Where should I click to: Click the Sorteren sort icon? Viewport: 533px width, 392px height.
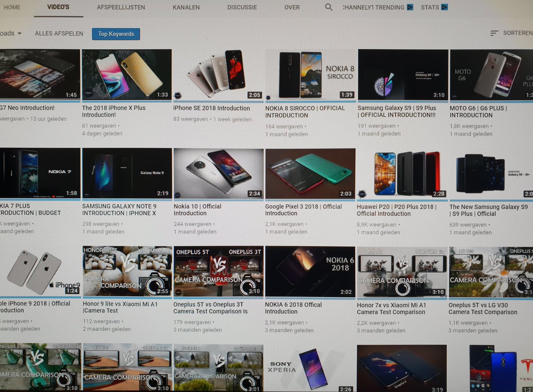tap(494, 33)
